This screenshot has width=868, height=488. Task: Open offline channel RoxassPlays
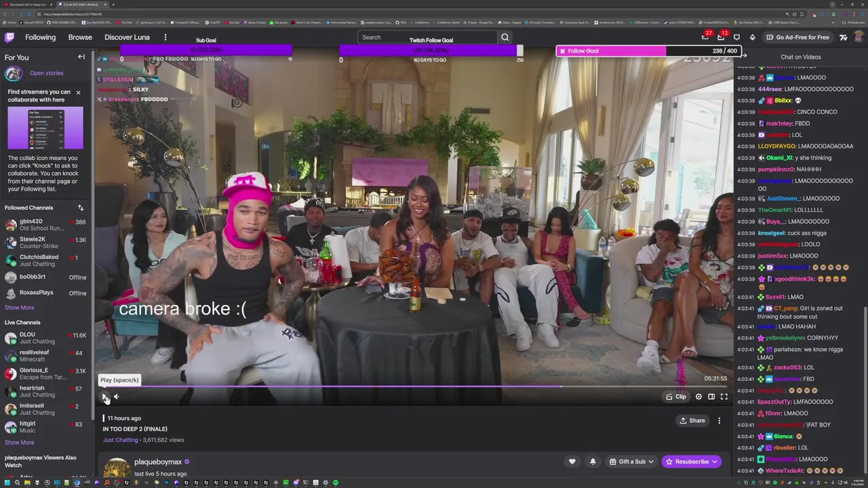[45, 293]
